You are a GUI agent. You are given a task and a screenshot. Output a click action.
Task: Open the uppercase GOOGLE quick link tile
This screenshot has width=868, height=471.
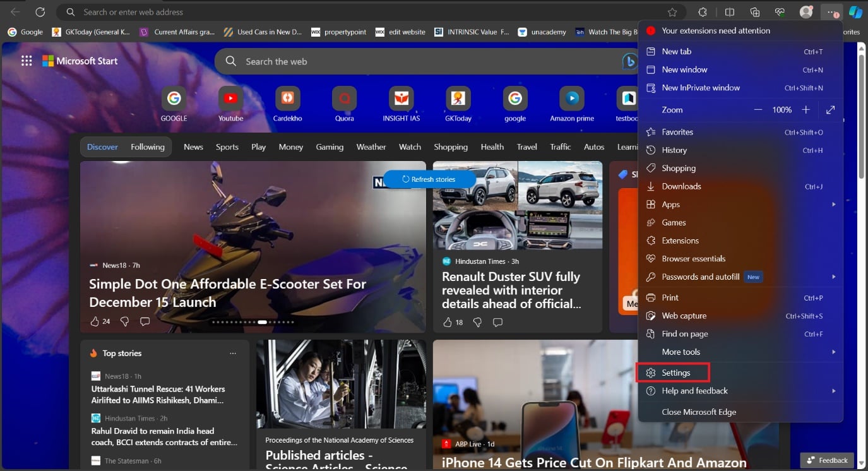pyautogui.click(x=174, y=104)
